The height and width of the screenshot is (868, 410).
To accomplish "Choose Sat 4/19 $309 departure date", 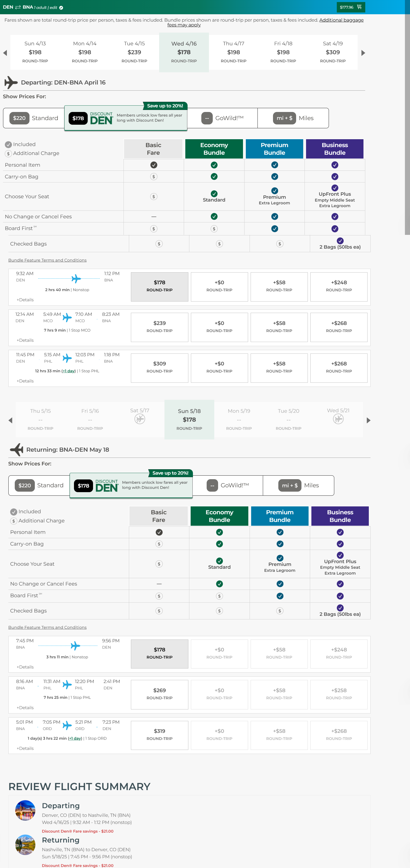I will click(333, 52).
